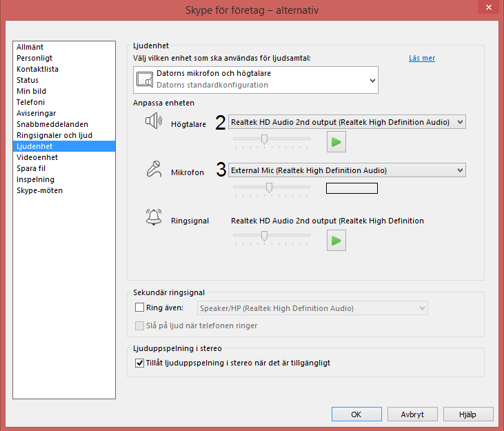Click the 'Anpassa enheten' heading
Image resolution: width=504 pixels, height=431 pixels.
click(x=163, y=103)
